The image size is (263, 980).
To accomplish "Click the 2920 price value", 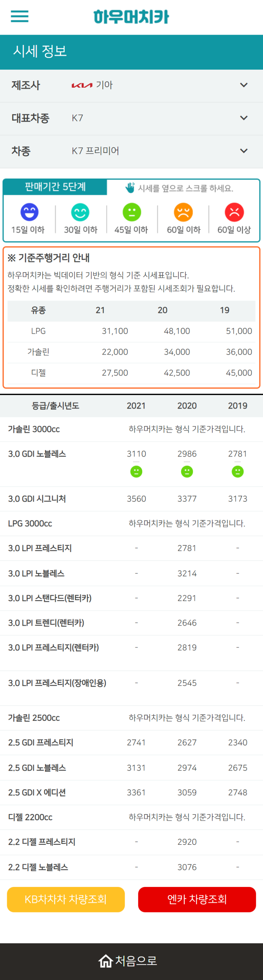I will [187, 842].
